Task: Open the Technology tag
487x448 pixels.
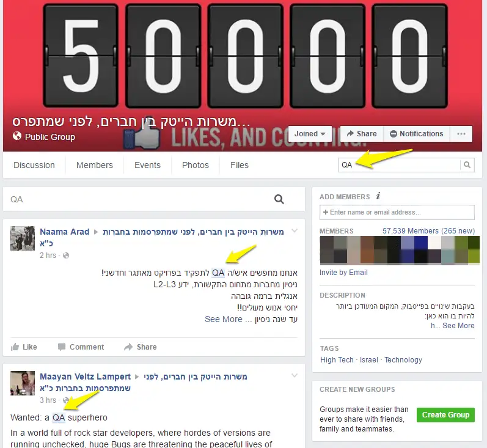Action: [403, 360]
